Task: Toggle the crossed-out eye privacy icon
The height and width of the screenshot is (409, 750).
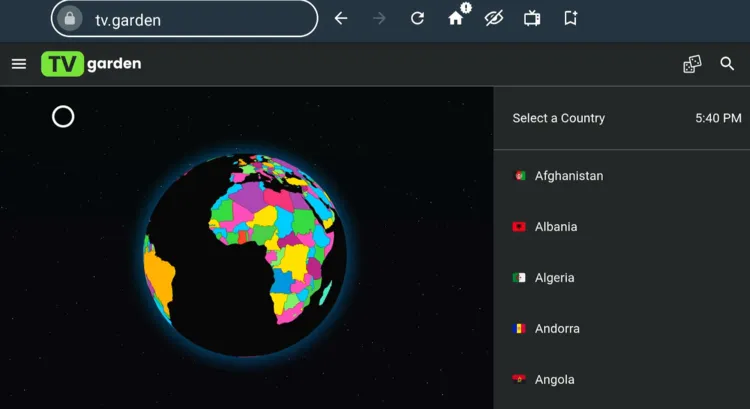Action: tap(494, 19)
